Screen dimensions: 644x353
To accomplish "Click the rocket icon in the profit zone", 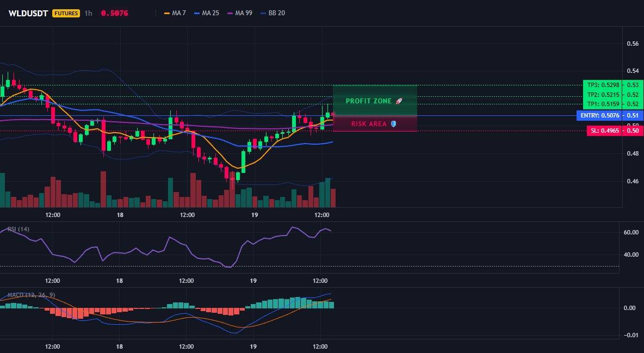I will (x=399, y=101).
